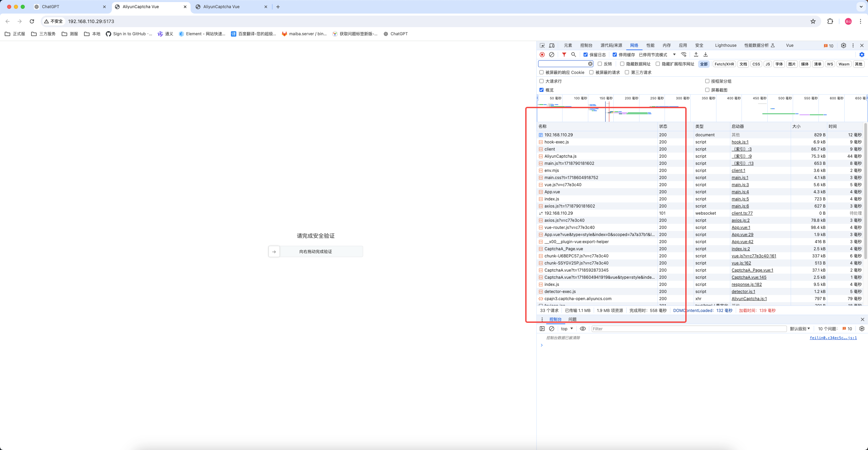This screenshot has height=450, width=868.
Task: Open browser extensions puzzle icon
Action: coord(830,21)
